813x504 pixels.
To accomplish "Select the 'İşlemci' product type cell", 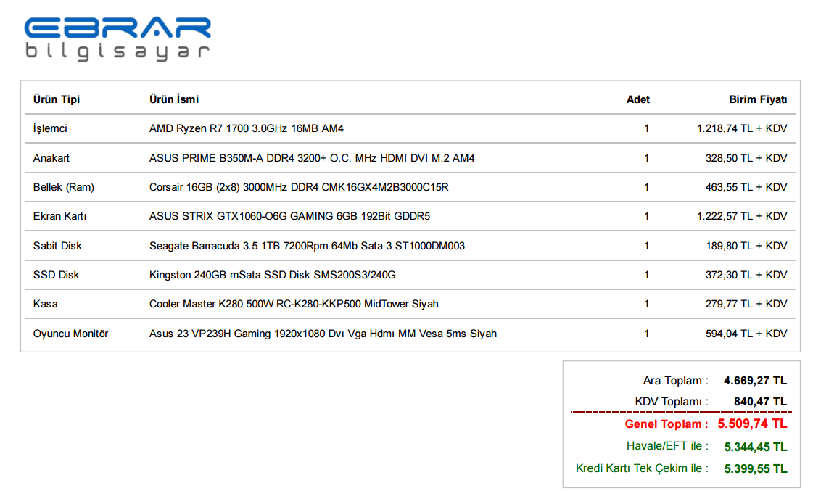I will click(x=50, y=128).
